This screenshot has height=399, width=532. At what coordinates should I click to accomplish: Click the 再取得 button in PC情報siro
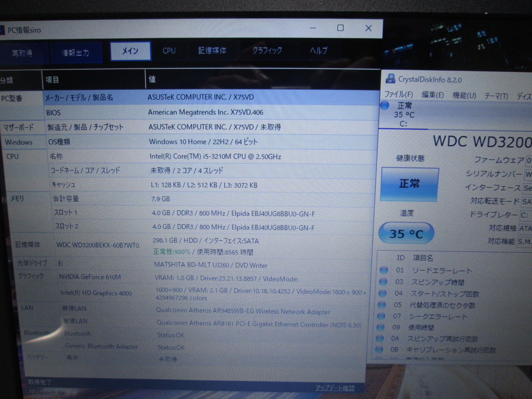tap(22, 53)
